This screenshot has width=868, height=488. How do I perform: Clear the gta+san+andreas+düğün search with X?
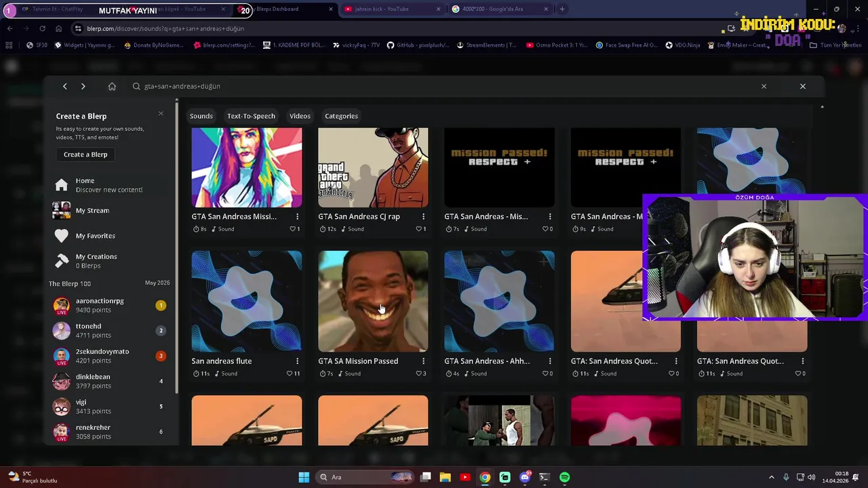coord(764,86)
